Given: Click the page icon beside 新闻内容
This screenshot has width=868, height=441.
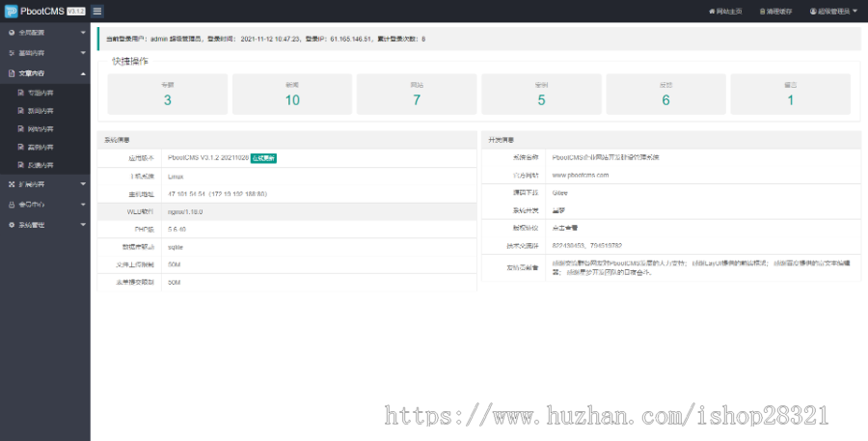Looking at the screenshot, I should (x=21, y=111).
